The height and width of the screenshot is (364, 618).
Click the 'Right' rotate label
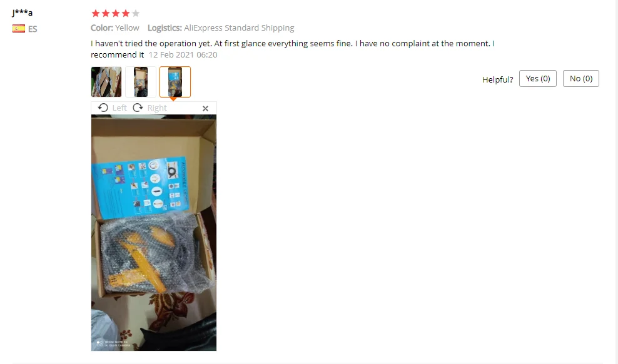[157, 108]
